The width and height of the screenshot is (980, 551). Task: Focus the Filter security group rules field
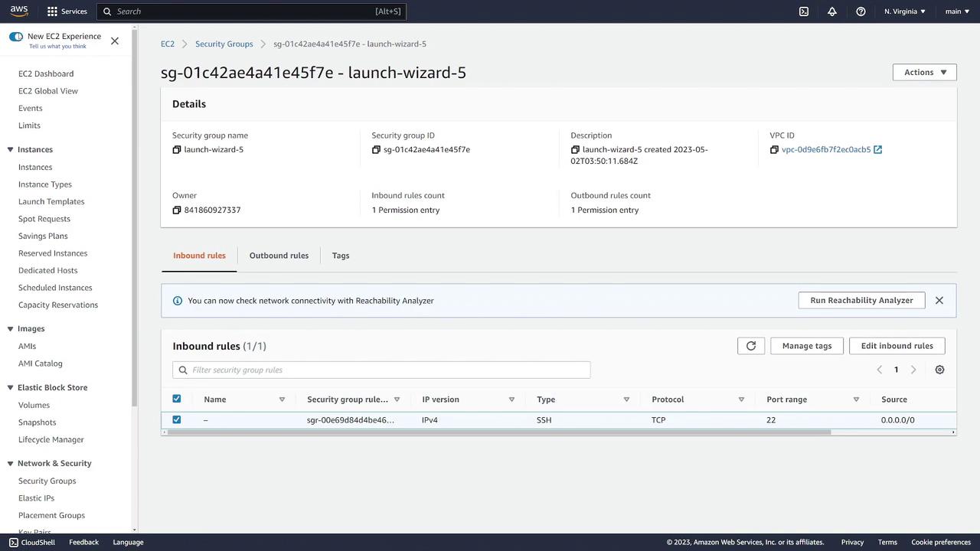tap(387, 370)
